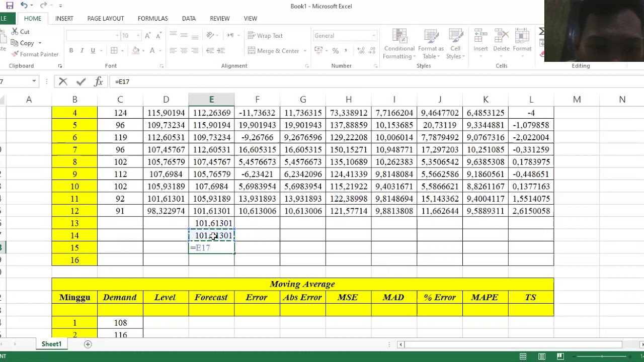The image size is (644, 362).
Task: Click the Decrease Decimal icon
Action: coord(373,51)
